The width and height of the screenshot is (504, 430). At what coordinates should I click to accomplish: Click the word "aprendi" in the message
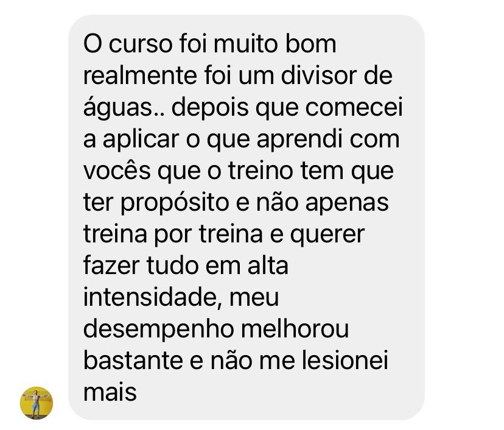pos(299,140)
